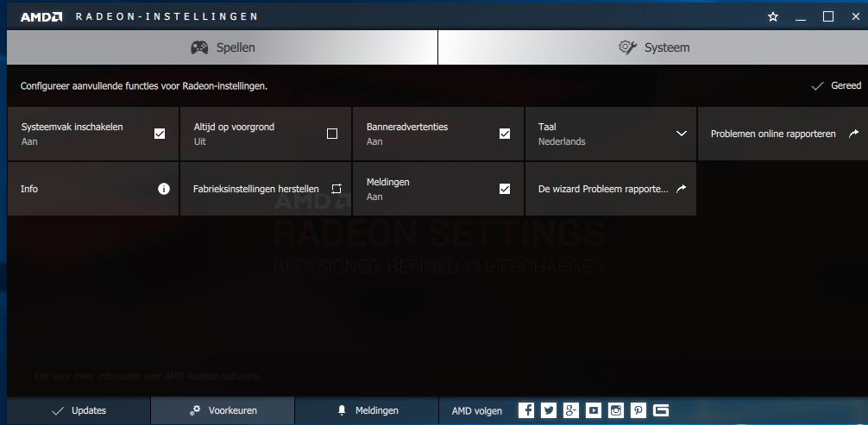
Task: Click the gears icon beside Voorkeuren
Action: 195,410
